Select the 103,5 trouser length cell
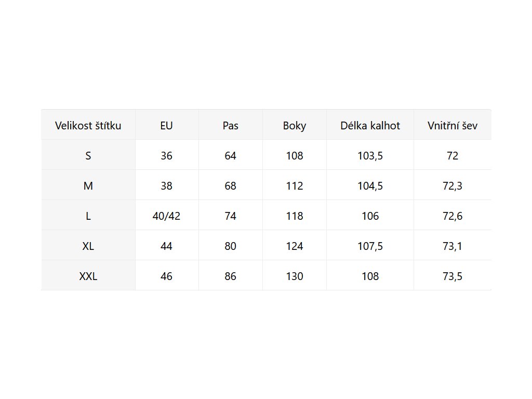This screenshot has width=532, height=399. tap(370, 156)
